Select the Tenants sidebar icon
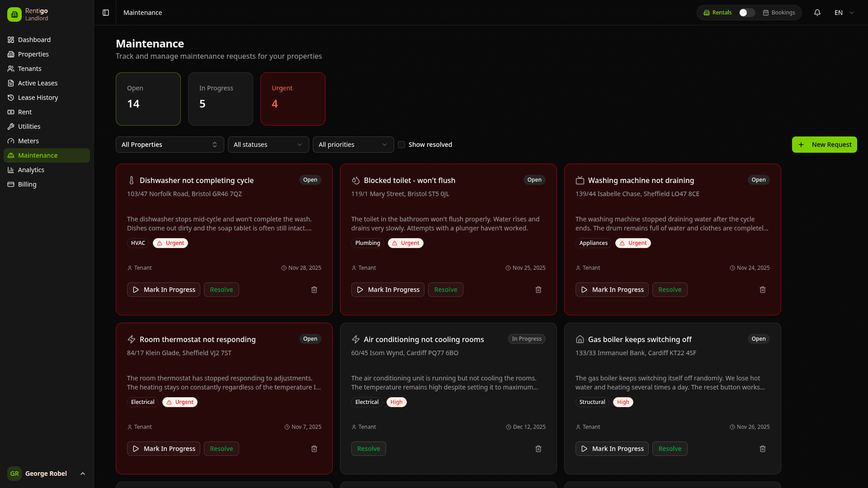This screenshot has width=868, height=488. pyautogui.click(x=10, y=68)
